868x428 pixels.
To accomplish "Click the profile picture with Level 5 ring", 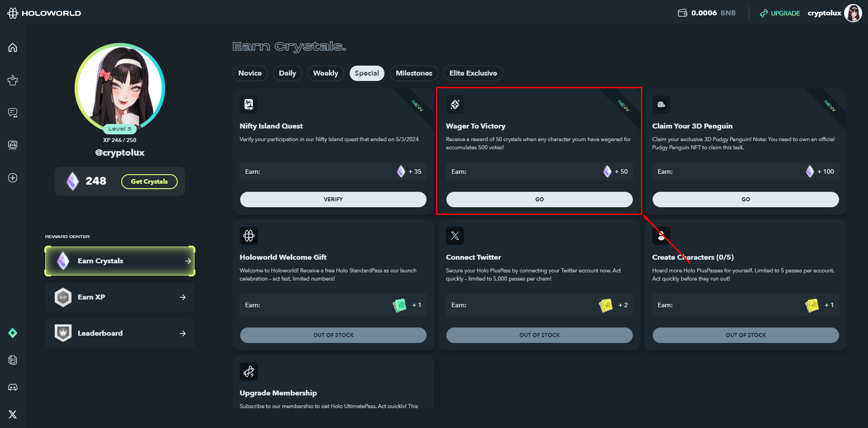I will coord(120,87).
